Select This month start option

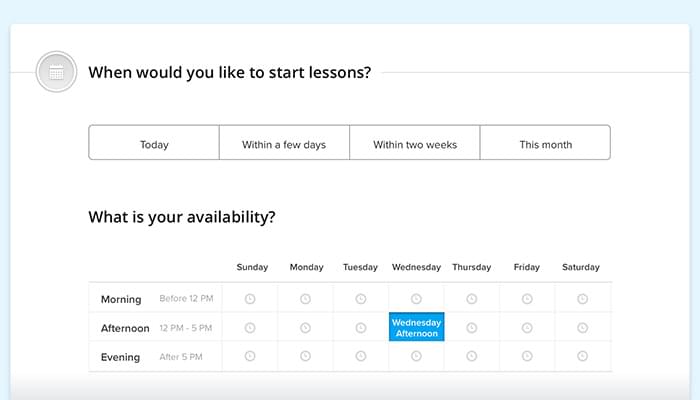[x=545, y=144]
